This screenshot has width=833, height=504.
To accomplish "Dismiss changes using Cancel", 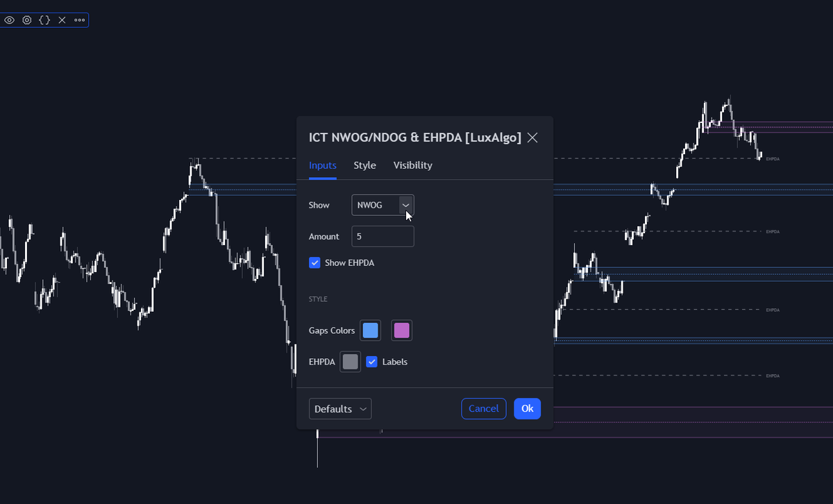I will click(x=483, y=408).
